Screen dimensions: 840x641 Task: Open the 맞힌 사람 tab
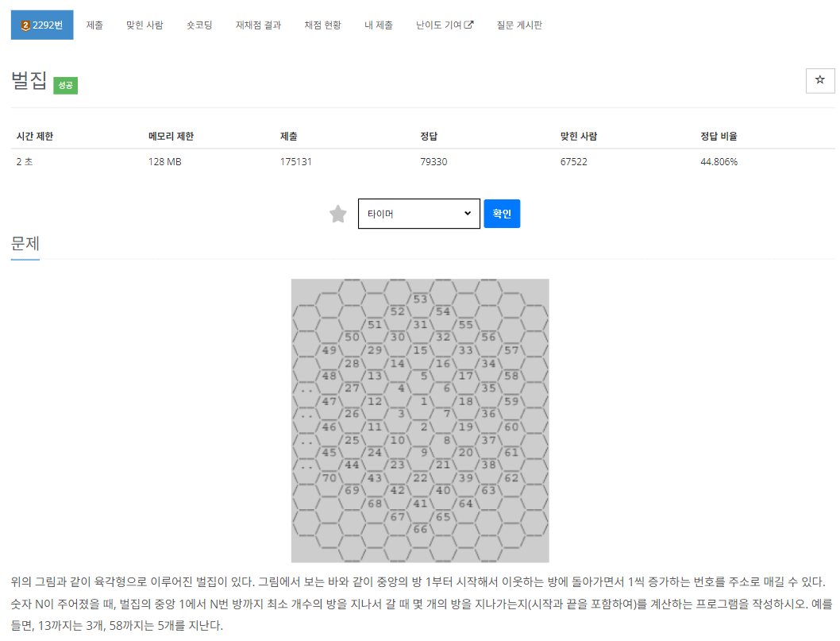coord(145,24)
